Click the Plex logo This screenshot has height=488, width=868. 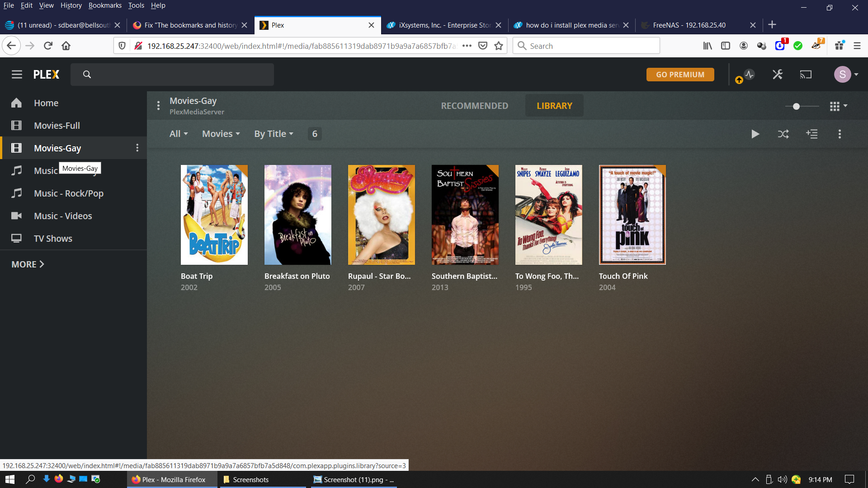(46, 75)
